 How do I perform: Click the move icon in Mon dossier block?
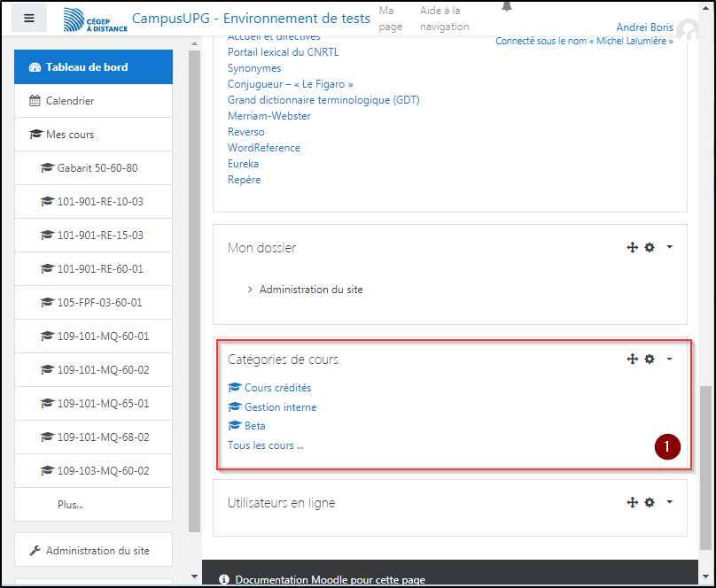click(x=632, y=248)
